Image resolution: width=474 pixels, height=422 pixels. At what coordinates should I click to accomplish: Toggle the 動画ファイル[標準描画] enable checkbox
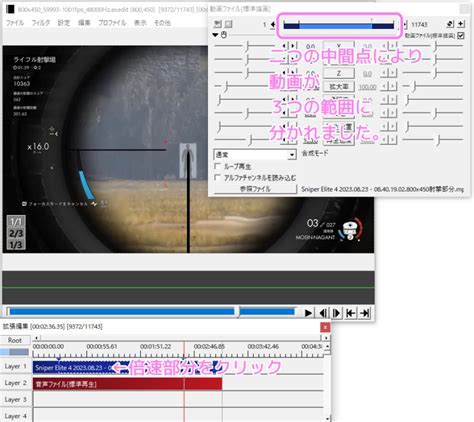[461, 35]
